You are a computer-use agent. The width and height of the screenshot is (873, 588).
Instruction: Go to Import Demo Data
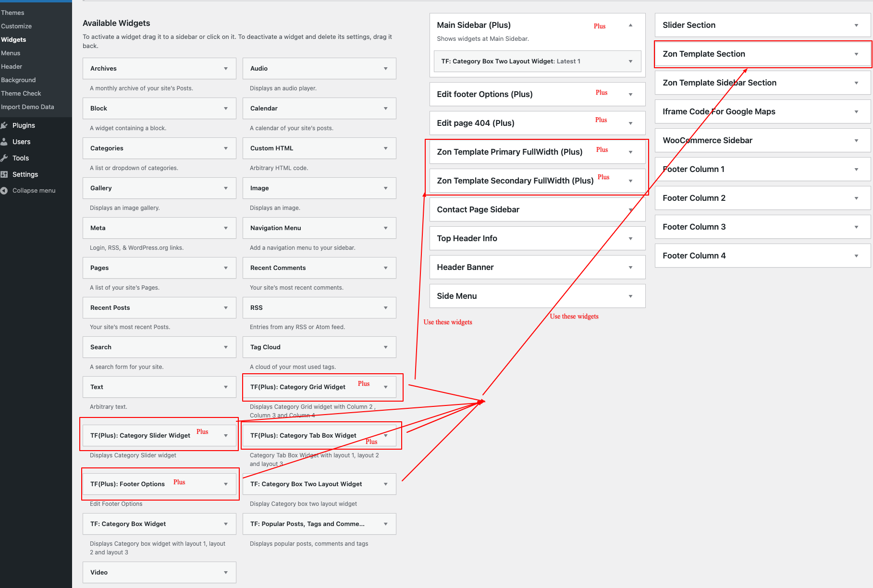click(27, 107)
